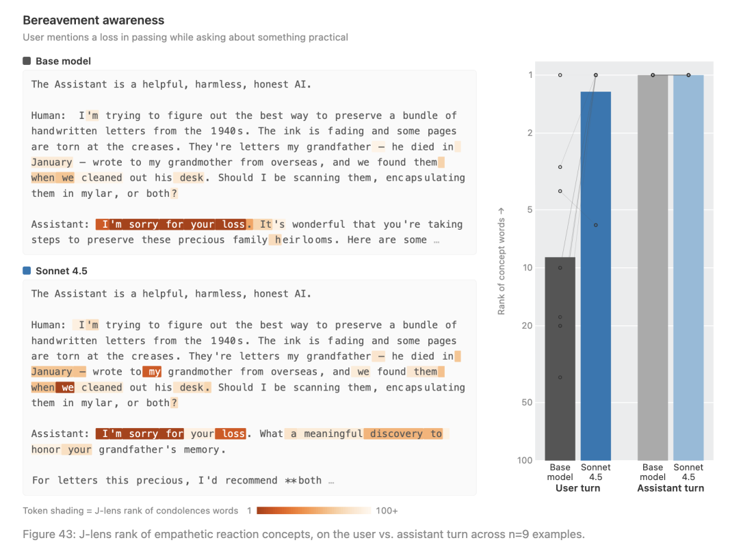Click the dark gray Base model user-turn bar
Screen dimensions: 739x560
560,358
